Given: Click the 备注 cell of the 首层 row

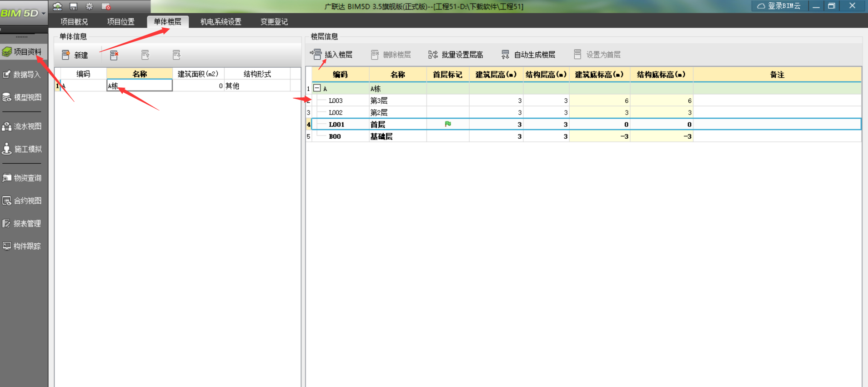Looking at the screenshot, I should coord(777,124).
